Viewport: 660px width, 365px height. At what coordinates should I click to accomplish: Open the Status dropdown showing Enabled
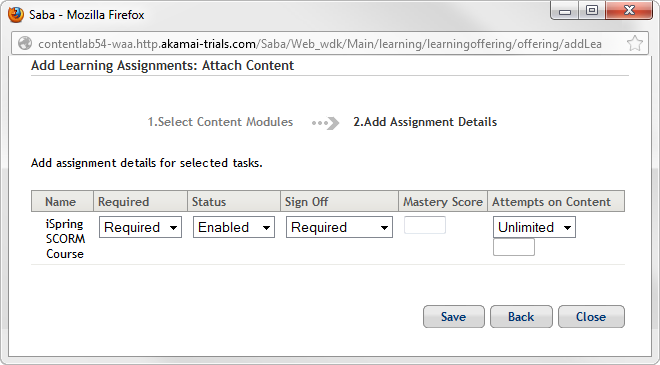coord(234,227)
